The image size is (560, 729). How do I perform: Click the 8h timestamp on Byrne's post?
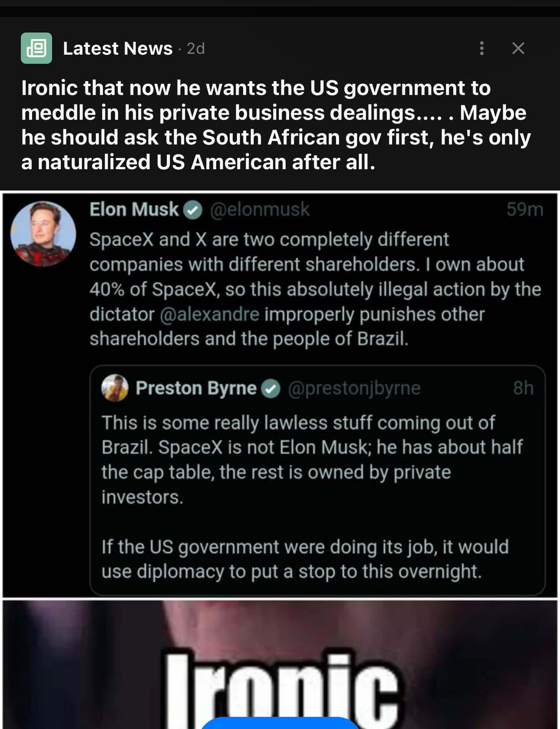[x=525, y=387]
